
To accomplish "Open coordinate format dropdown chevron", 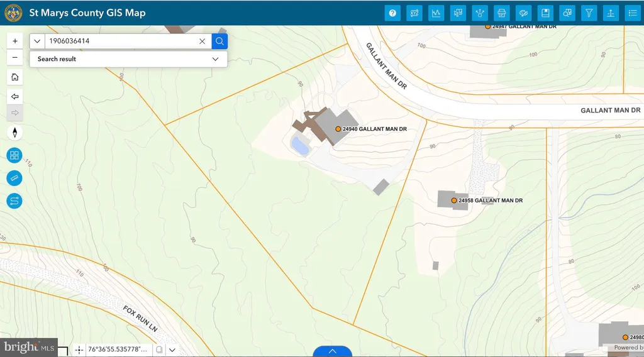I will pyautogui.click(x=172, y=350).
